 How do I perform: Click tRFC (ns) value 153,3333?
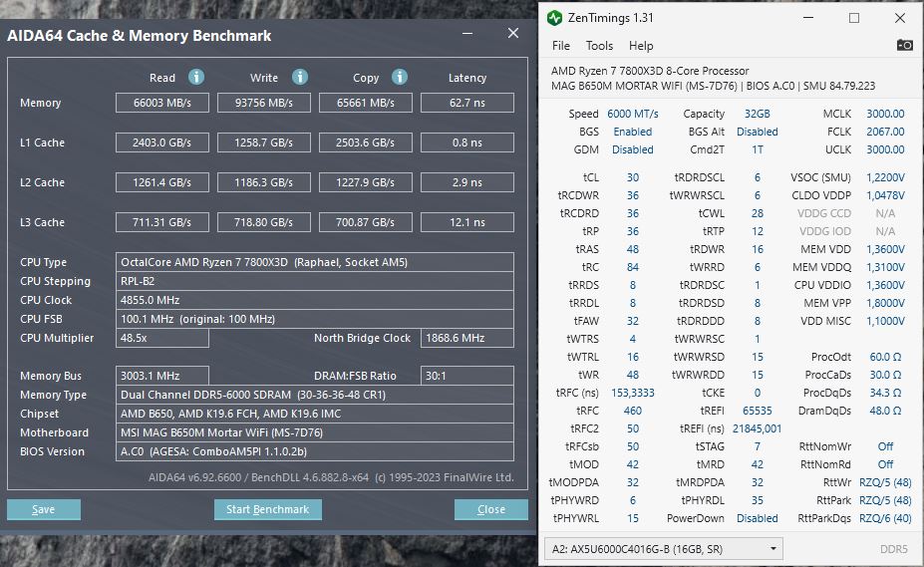coord(632,393)
